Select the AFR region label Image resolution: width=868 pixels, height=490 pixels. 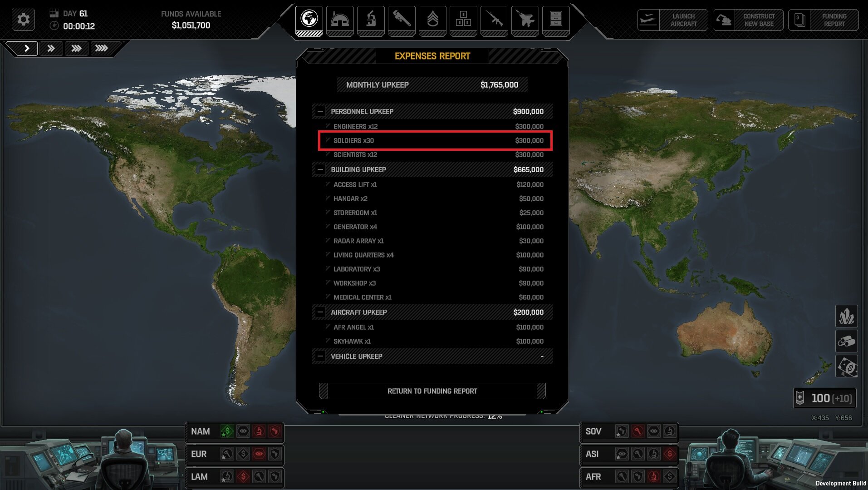593,477
